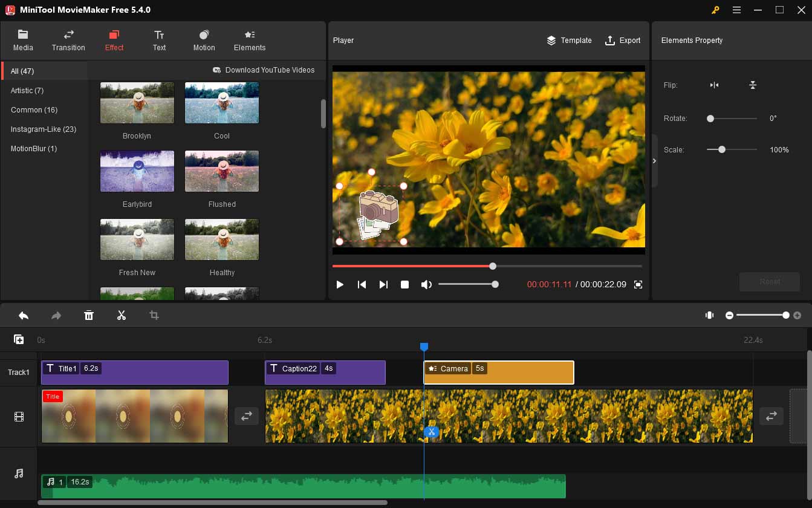Screen dimensions: 812x508
Task: Select the Caption22 text clip
Action: click(325, 373)
